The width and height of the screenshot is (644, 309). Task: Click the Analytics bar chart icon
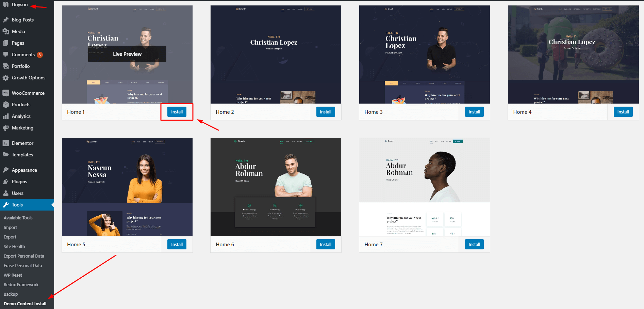[6, 116]
